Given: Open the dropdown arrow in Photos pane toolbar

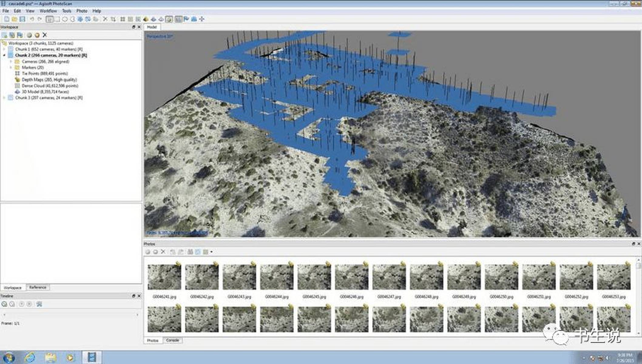Looking at the screenshot, I should [212, 252].
